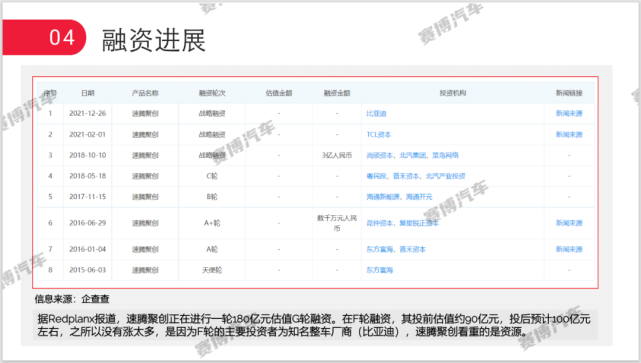Image resolution: width=641 pixels, height=363 pixels.
Task: Click 速腾聚创 in the 2015-06-03 row
Action: (145, 270)
